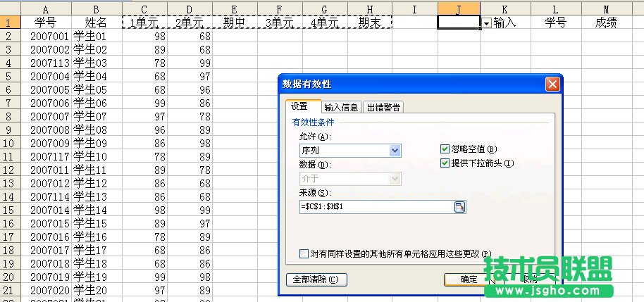The width and height of the screenshot is (644, 302).
Task: Click into the 来源 input field
Action: click(377, 207)
